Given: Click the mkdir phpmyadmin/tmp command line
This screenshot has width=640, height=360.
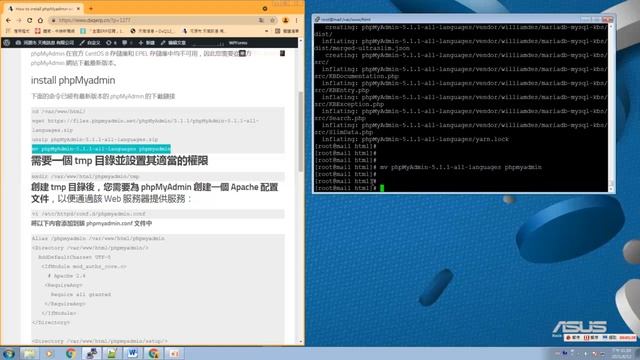Looking at the screenshot, I should tap(85, 176).
